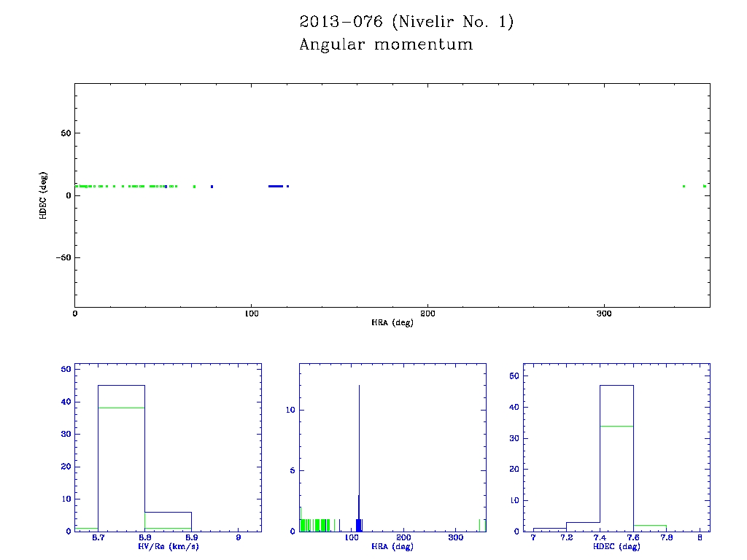
Task: Click the "20" y-tick on HV/Re histogram
Action: click(x=66, y=466)
